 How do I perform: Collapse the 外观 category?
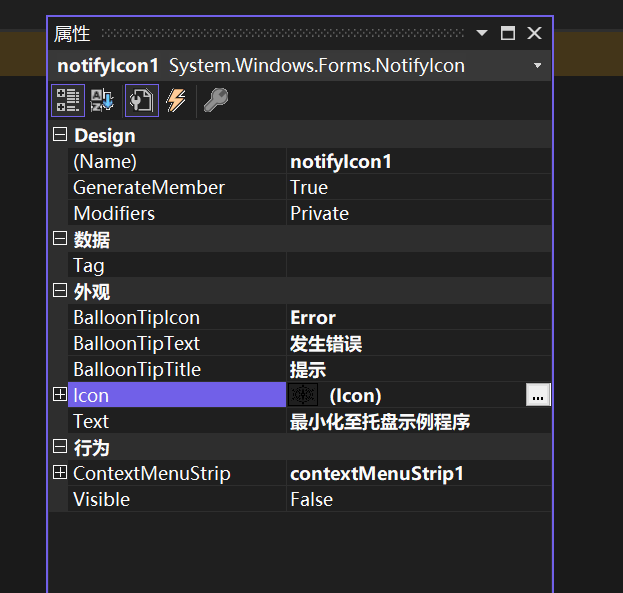(x=60, y=291)
